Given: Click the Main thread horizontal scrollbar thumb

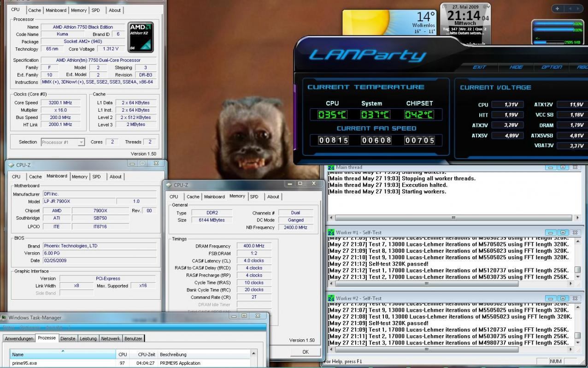Looking at the screenshot, I should [x=454, y=218].
